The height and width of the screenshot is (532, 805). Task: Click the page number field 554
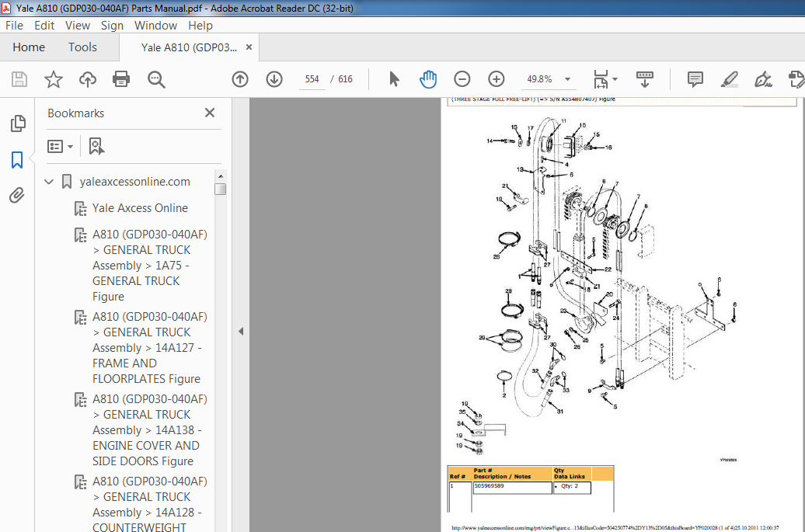(x=312, y=79)
